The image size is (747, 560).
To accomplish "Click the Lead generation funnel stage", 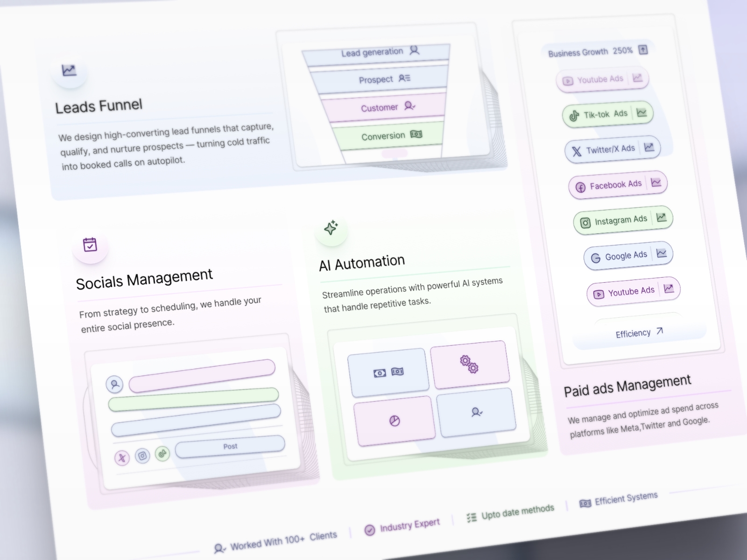I will point(376,53).
